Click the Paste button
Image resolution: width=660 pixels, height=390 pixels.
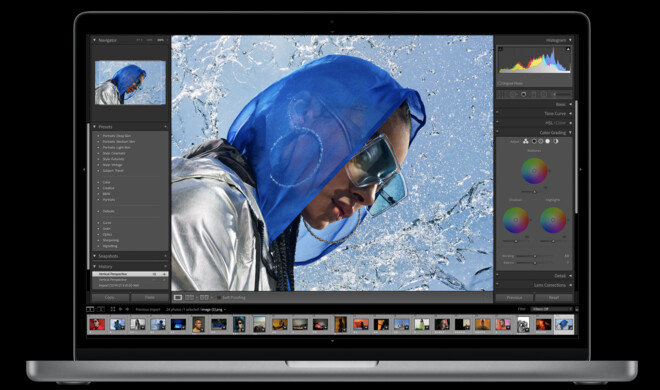point(149,297)
